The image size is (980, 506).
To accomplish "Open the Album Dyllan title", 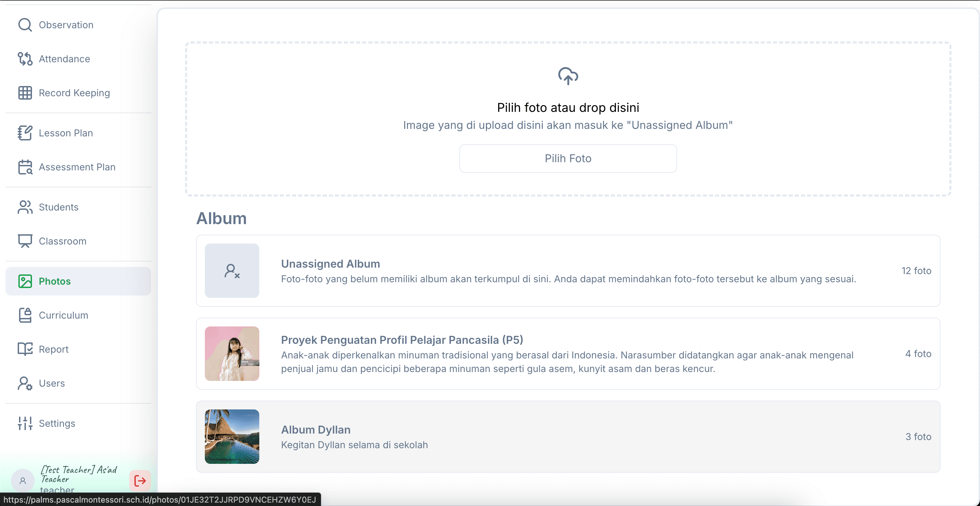I will [x=316, y=429].
